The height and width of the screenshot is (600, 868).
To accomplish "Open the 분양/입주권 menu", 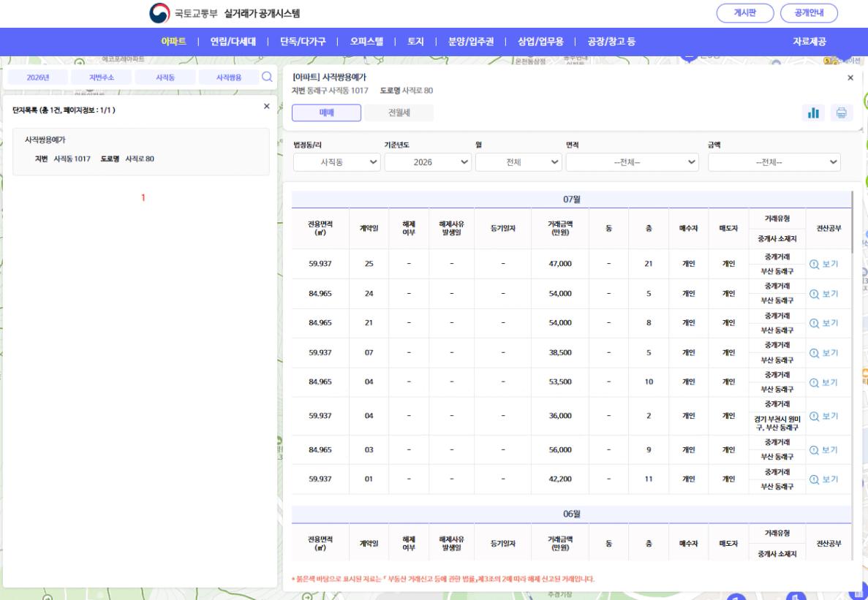I will tap(471, 42).
